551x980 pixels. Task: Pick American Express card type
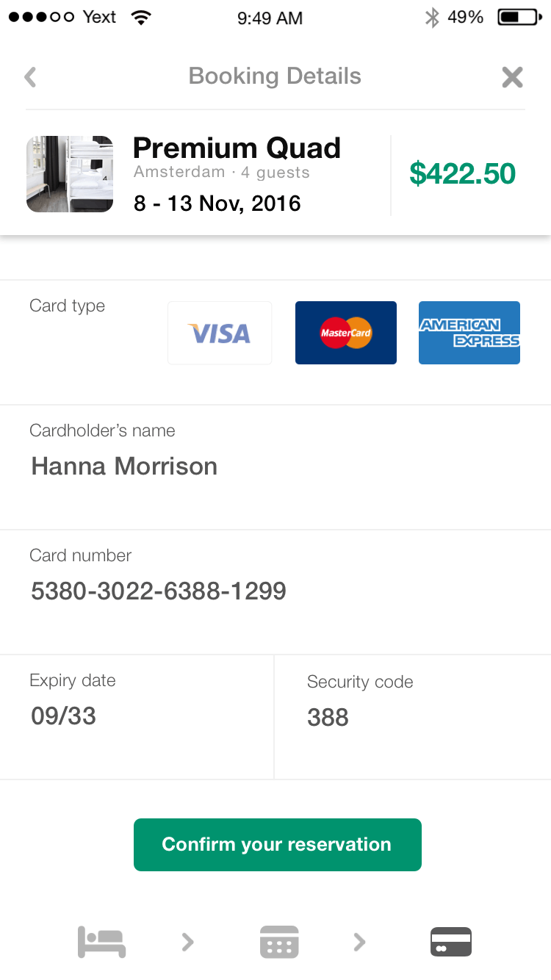pos(469,333)
